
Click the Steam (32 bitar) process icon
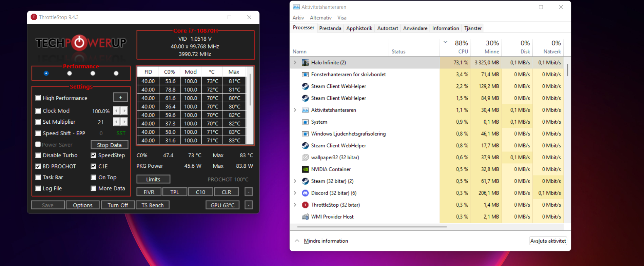point(305,181)
